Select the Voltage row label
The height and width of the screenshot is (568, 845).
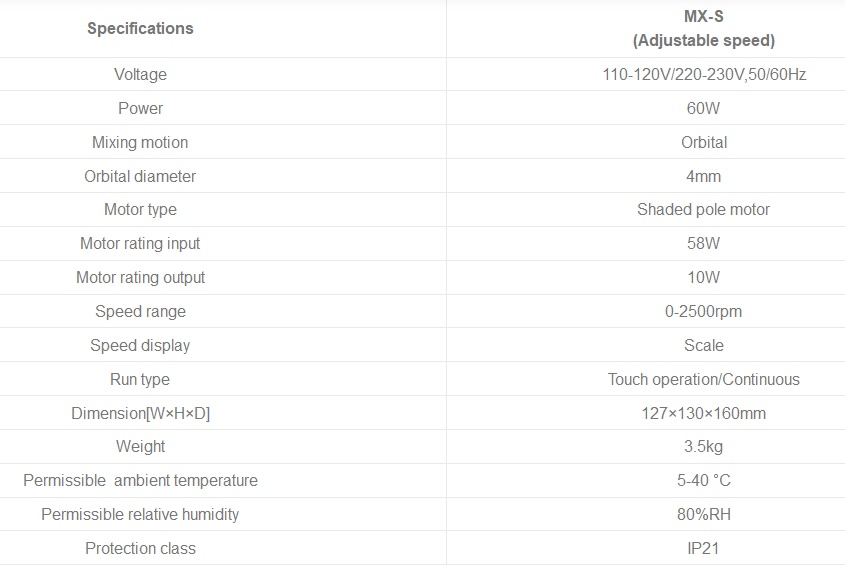tap(140, 75)
